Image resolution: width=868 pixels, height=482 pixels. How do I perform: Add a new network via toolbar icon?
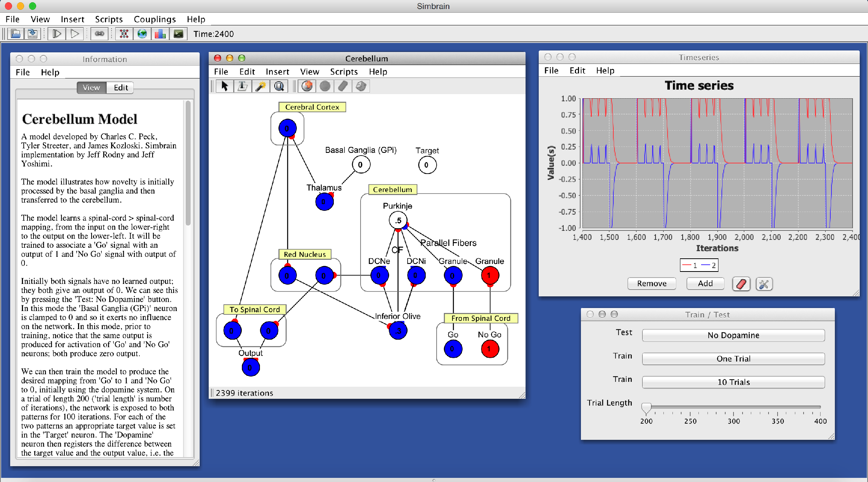pyautogui.click(x=124, y=34)
